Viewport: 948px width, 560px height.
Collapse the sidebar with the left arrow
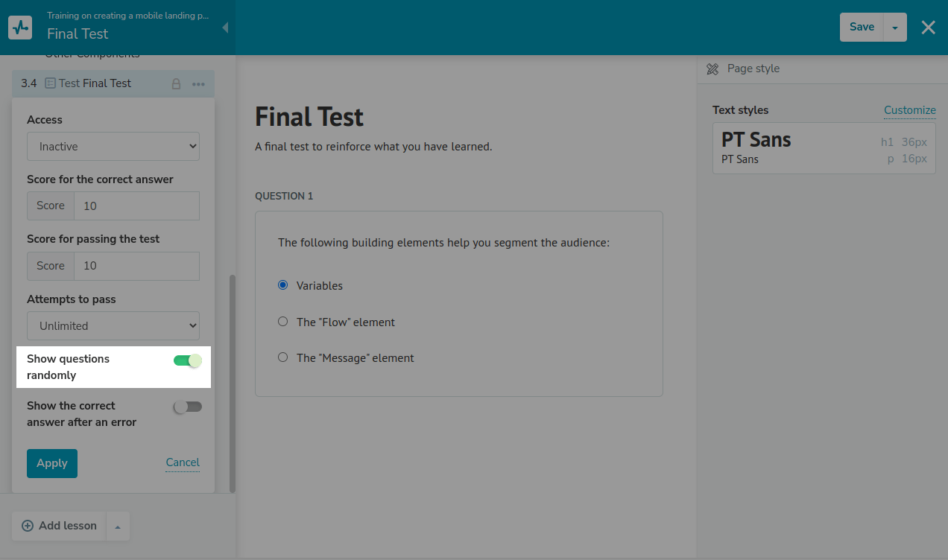225,28
